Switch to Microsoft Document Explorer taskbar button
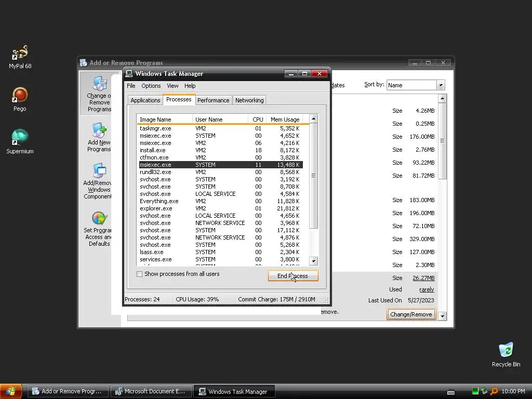Image resolution: width=532 pixels, height=399 pixels. coord(151,391)
